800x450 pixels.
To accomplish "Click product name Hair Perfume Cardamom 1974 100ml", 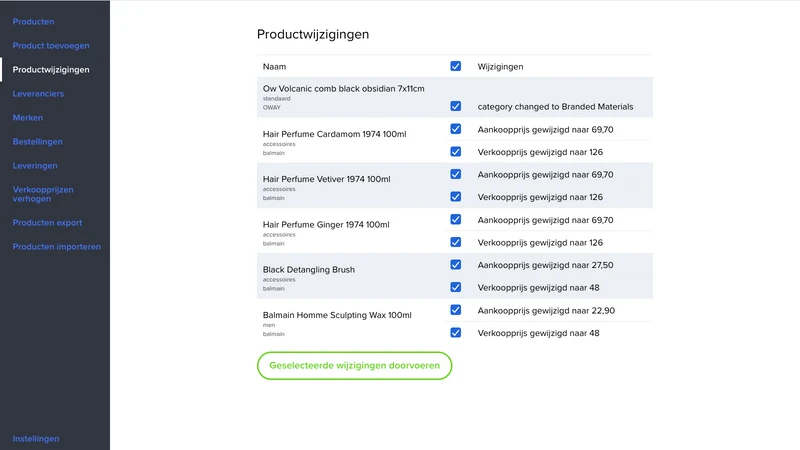I will coord(334,134).
